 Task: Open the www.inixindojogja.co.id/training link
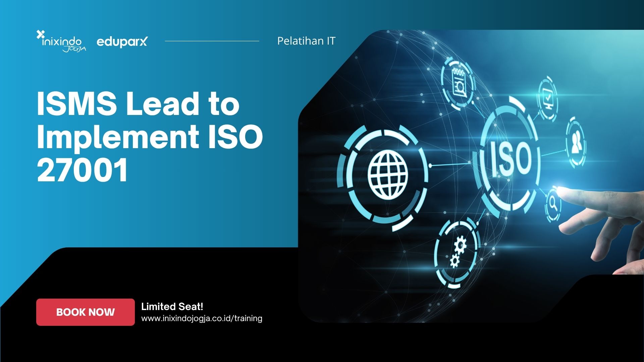(x=202, y=318)
